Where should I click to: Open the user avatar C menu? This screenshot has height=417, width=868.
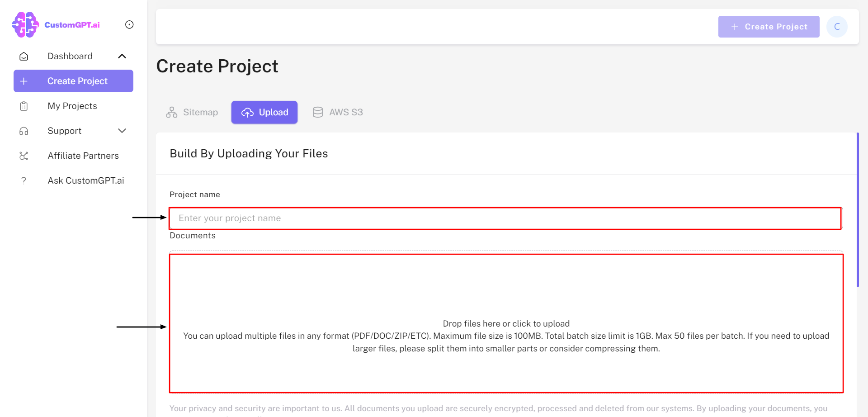tap(837, 27)
